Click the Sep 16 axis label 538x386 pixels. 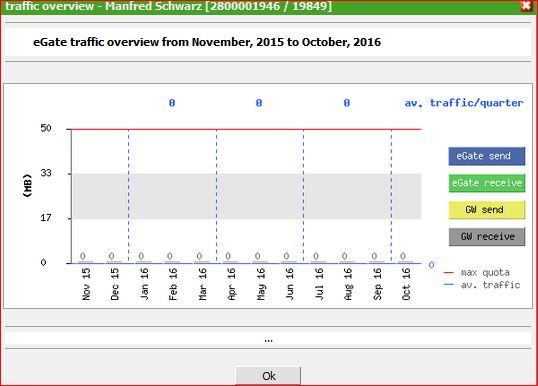pyautogui.click(x=377, y=284)
